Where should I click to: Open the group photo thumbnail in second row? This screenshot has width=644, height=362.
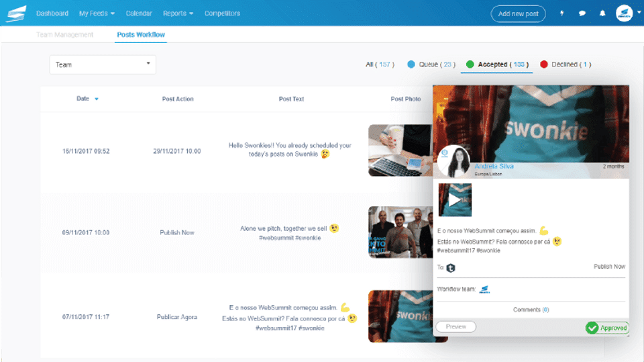[x=400, y=232]
